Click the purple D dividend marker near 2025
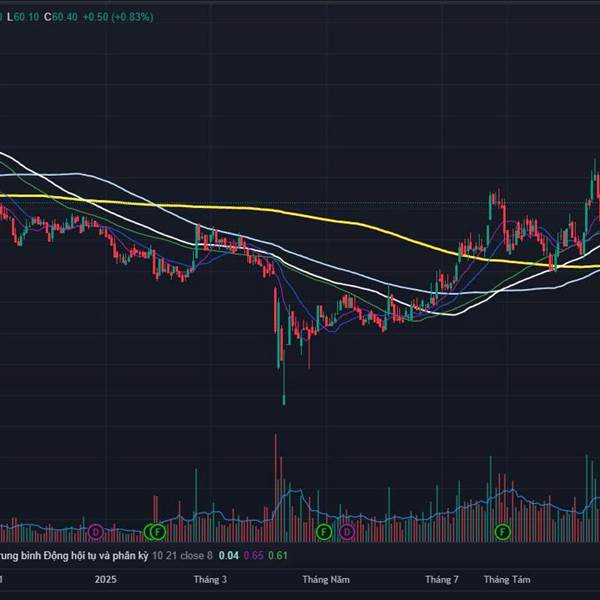 (96, 532)
